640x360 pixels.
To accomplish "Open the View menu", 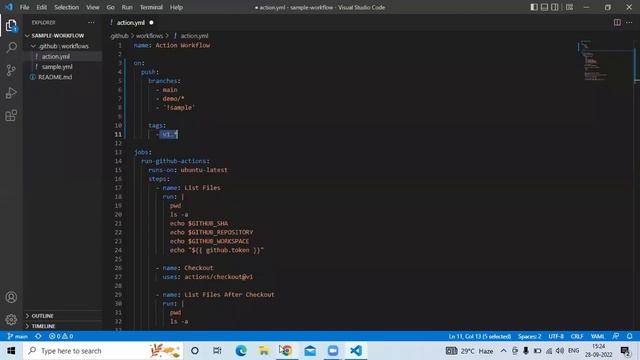I will (93, 7).
